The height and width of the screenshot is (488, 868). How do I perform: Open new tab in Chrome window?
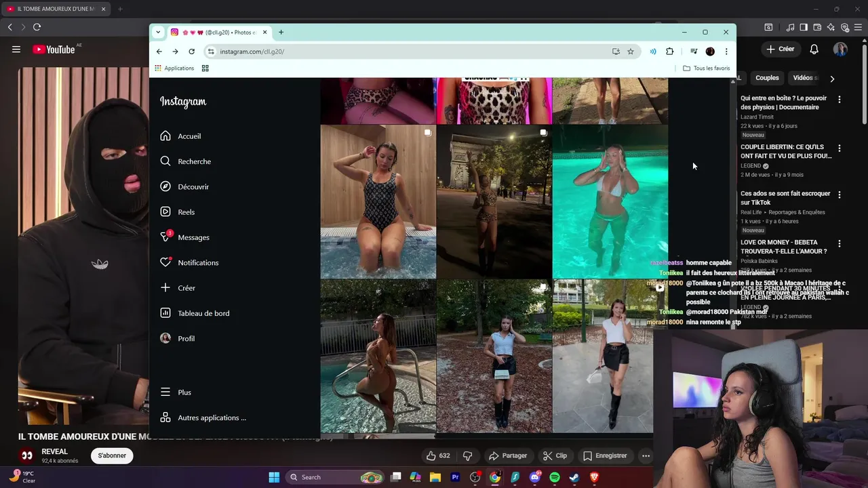click(x=281, y=32)
